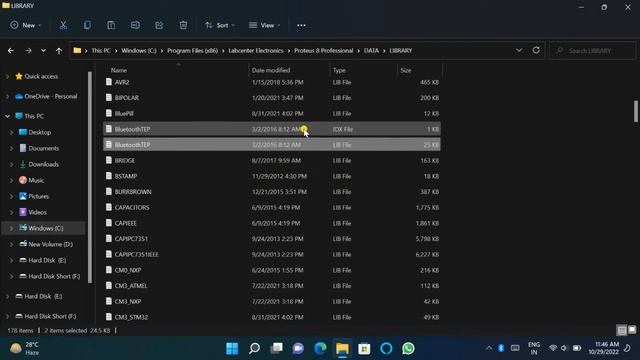Open ENG IN language switcher
The image size is (640, 360).
pyautogui.click(x=533, y=348)
